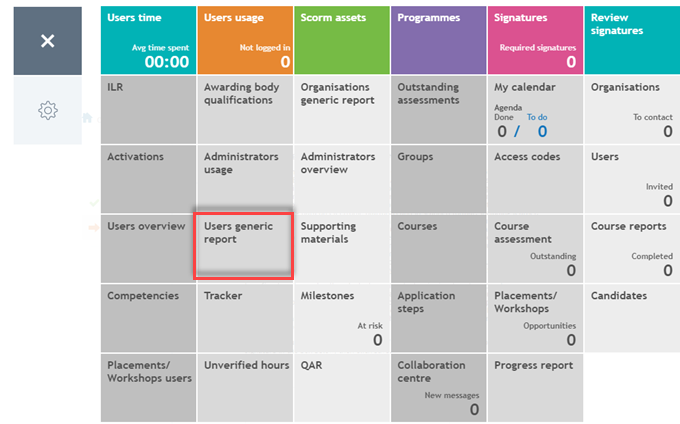Select the Scorm assets tile

tap(342, 40)
